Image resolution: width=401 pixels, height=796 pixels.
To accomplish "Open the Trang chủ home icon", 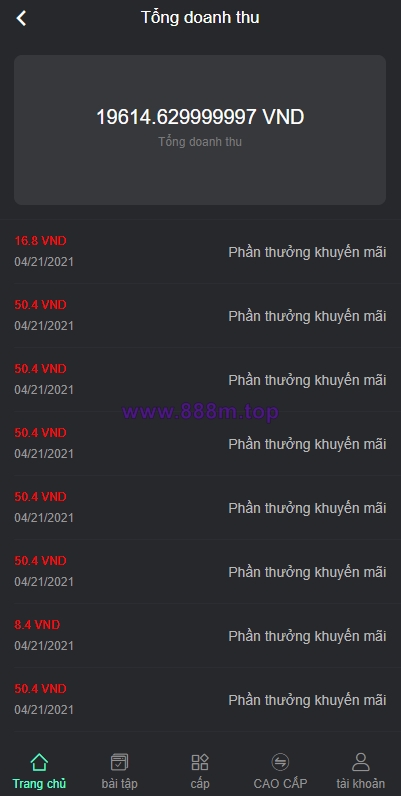I will coord(39,762).
